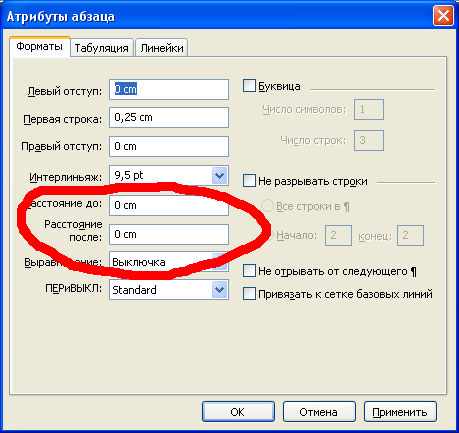Confirm with the OK button
The width and height of the screenshot is (459, 433).
[x=238, y=412]
